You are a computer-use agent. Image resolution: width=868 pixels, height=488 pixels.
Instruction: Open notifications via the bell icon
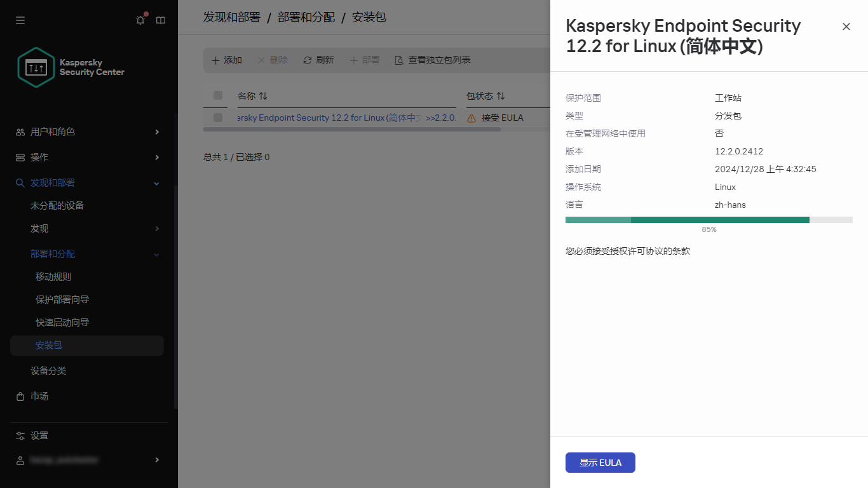click(140, 20)
